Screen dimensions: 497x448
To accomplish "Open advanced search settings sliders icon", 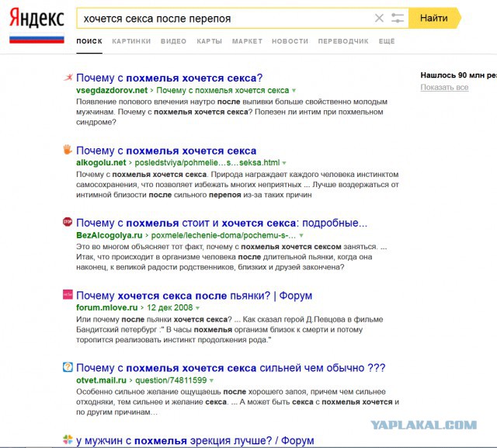I will (398, 18).
